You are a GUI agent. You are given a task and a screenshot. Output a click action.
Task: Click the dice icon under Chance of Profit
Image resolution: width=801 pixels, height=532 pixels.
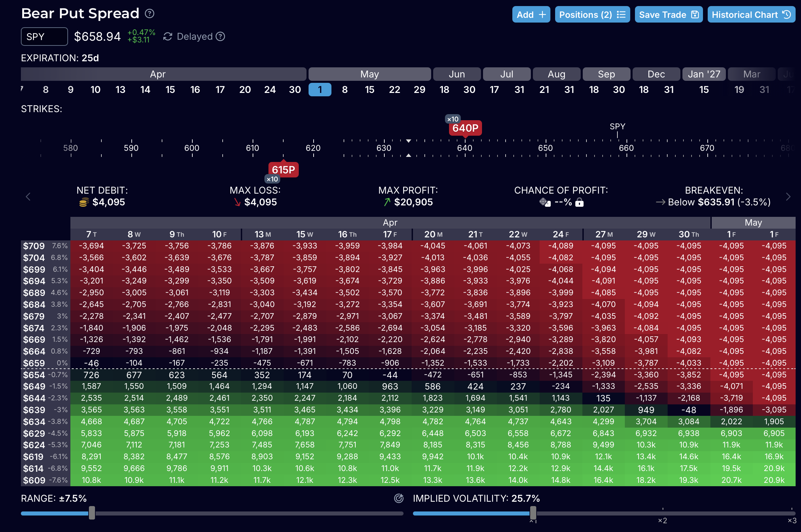click(544, 202)
